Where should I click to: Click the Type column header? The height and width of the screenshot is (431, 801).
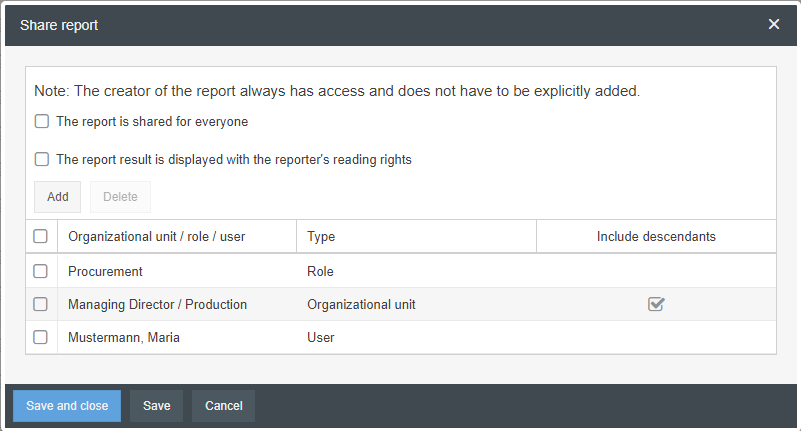(321, 237)
